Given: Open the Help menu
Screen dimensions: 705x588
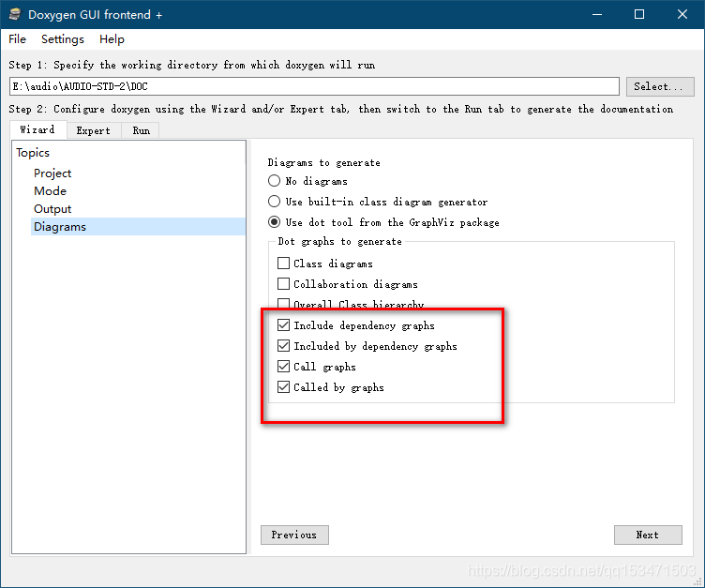Looking at the screenshot, I should tap(112, 39).
